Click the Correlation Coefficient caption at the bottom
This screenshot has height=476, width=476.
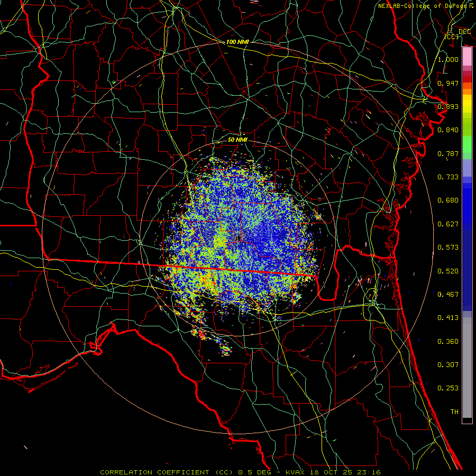[240, 472]
